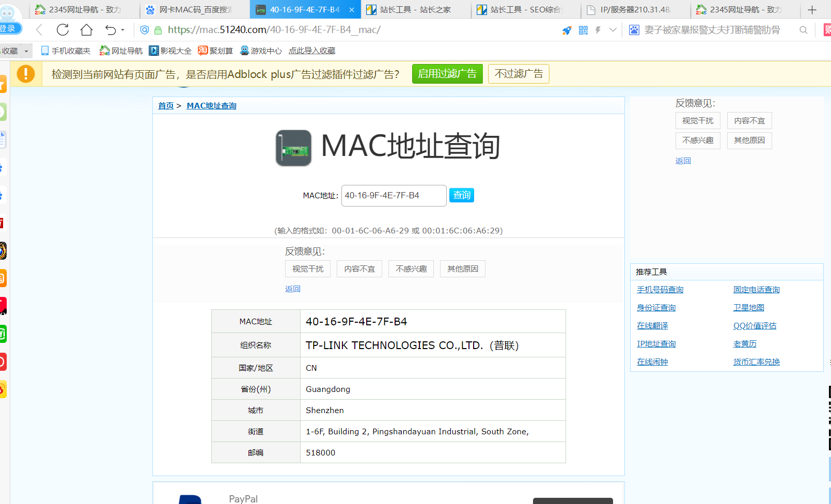Choose 其他原因 in right sidebar feedback
This screenshot has width=831, height=504.
(x=749, y=140)
